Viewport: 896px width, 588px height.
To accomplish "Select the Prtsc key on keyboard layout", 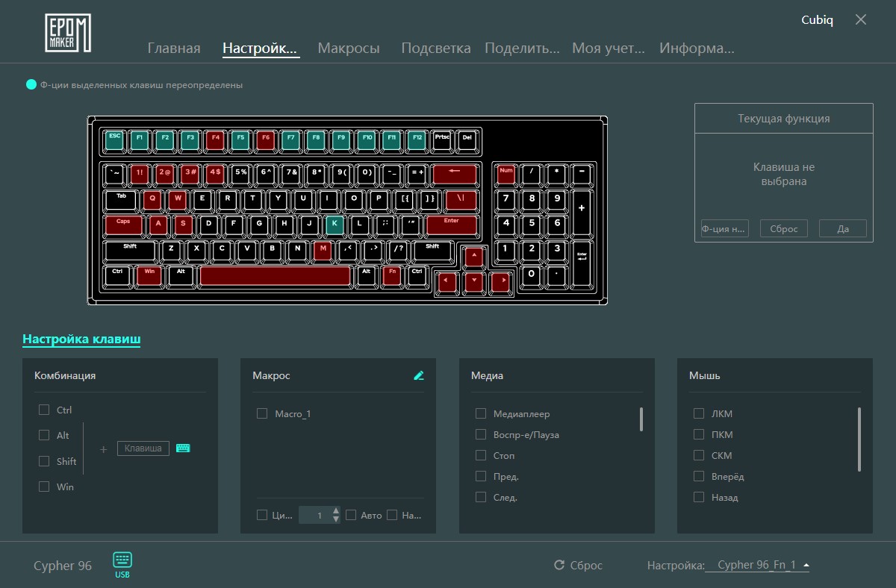I will (x=442, y=140).
